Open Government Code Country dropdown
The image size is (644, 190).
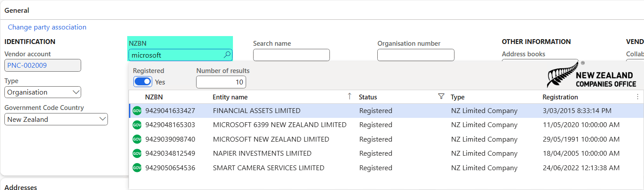[x=56, y=119]
